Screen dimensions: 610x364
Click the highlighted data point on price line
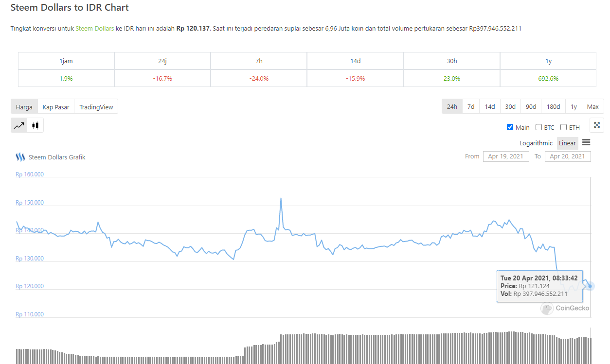tap(590, 286)
